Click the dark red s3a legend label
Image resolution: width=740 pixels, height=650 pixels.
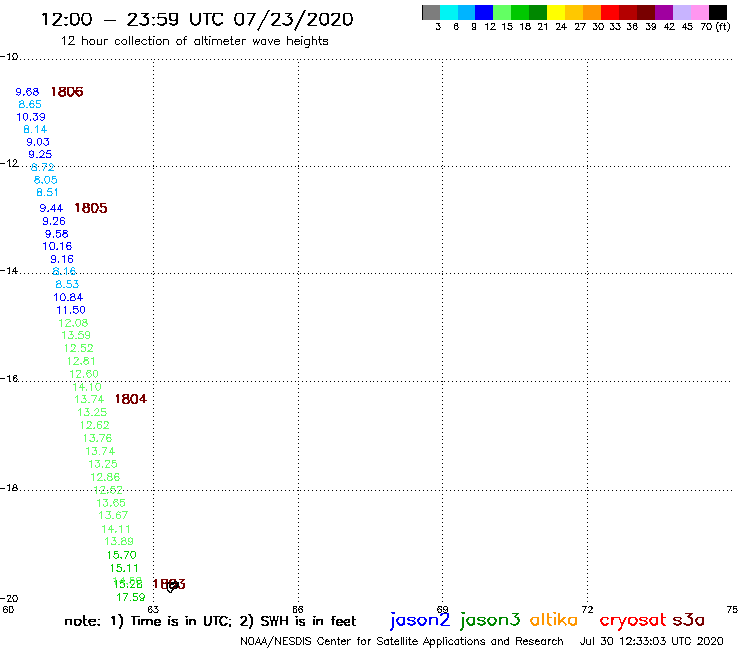pyautogui.click(x=689, y=620)
